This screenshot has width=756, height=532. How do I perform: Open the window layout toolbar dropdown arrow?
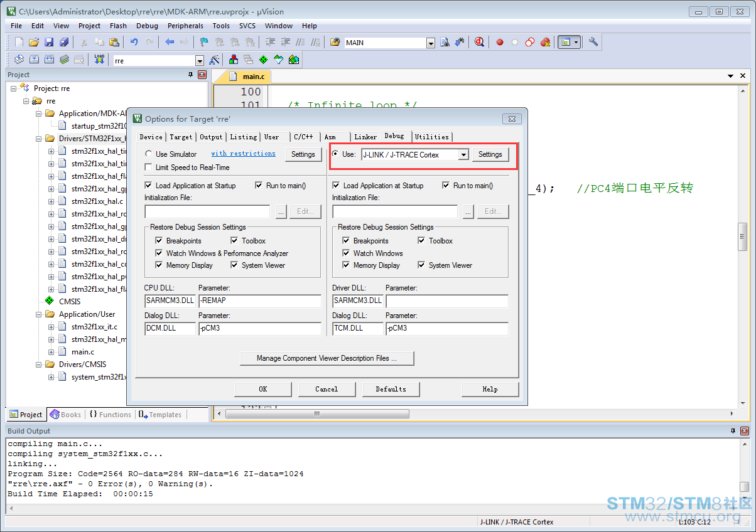point(576,42)
